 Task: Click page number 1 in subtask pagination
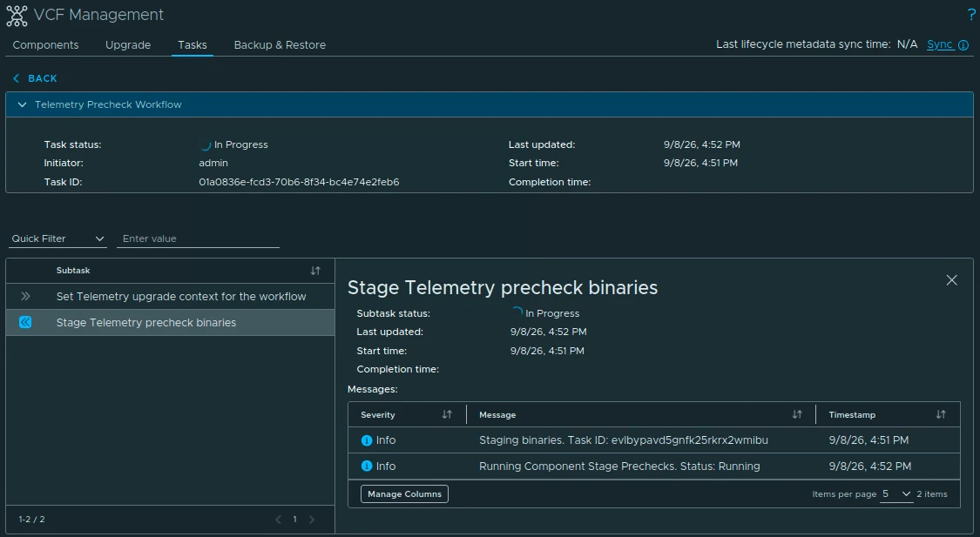pyautogui.click(x=295, y=520)
